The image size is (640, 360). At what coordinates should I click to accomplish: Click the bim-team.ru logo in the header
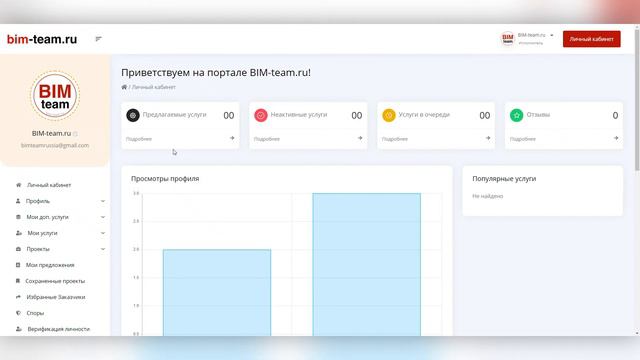(x=42, y=39)
